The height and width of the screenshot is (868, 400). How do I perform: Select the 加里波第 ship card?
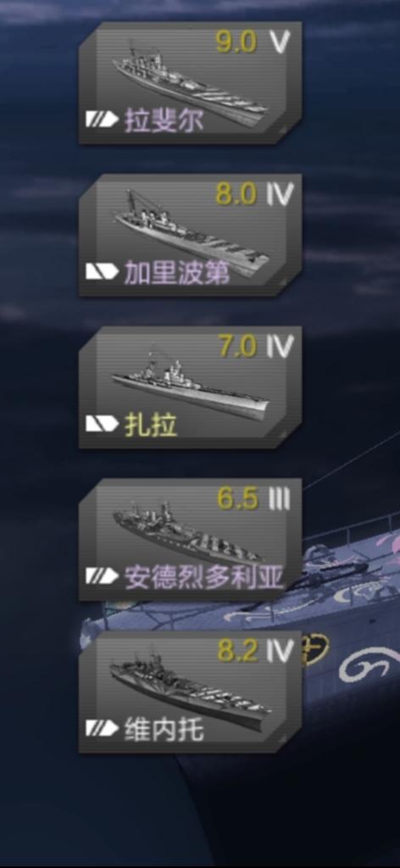tap(191, 236)
